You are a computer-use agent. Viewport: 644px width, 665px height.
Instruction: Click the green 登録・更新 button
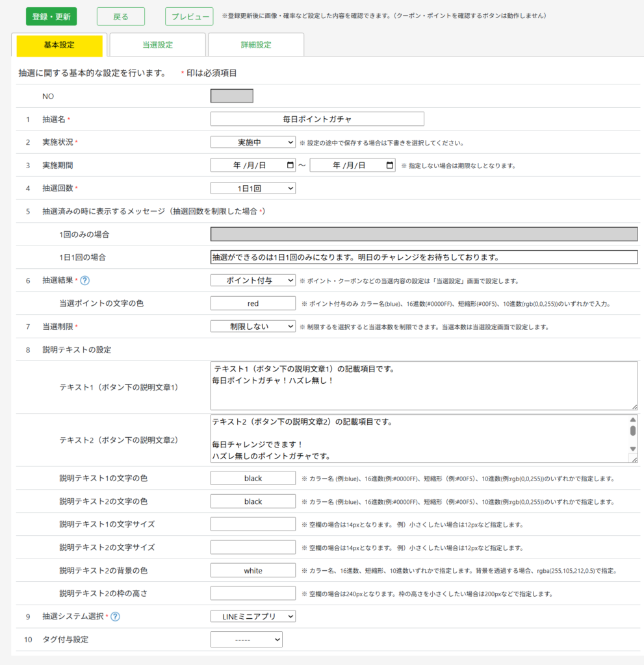[51, 16]
